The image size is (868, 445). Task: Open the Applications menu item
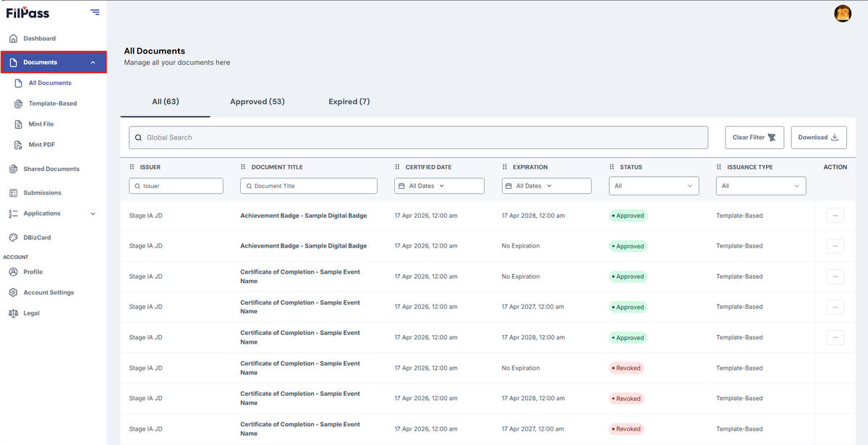coord(42,213)
